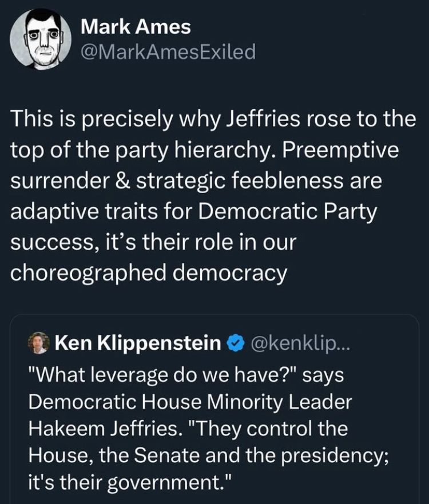
Task: Click "House, the Senate and the presidency" line
Action: [209, 456]
